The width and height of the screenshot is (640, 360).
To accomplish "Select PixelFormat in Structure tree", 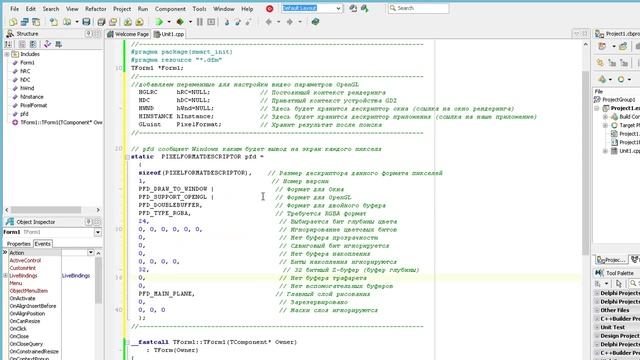I will [33, 105].
